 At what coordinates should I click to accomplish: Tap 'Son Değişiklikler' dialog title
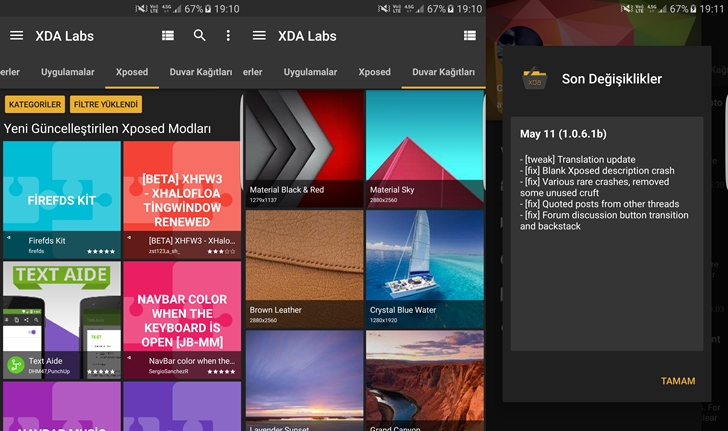pyautogui.click(x=611, y=79)
